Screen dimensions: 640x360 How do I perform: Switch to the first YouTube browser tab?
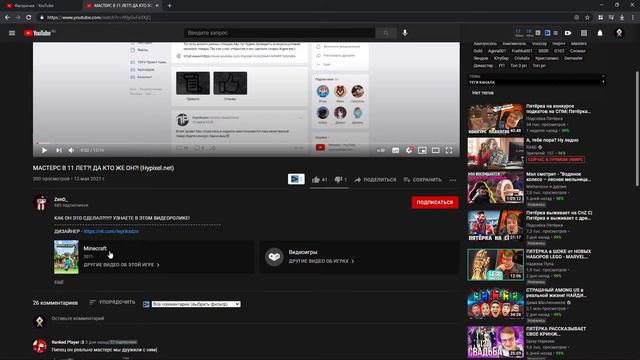click(x=41, y=6)
